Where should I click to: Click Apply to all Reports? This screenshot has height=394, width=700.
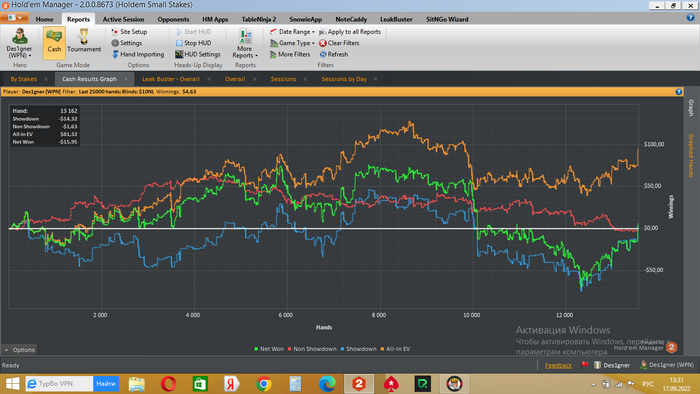(x=350, y=32)
